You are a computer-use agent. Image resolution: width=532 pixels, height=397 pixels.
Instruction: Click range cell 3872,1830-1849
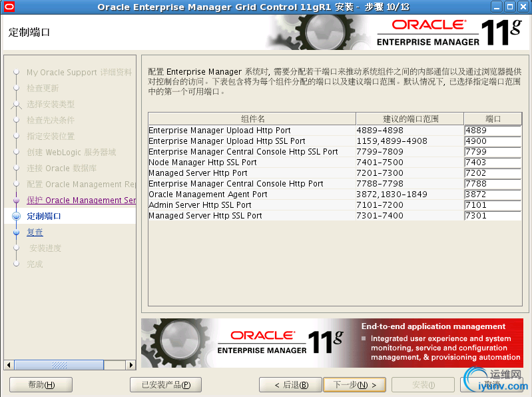tap(409, 195)
